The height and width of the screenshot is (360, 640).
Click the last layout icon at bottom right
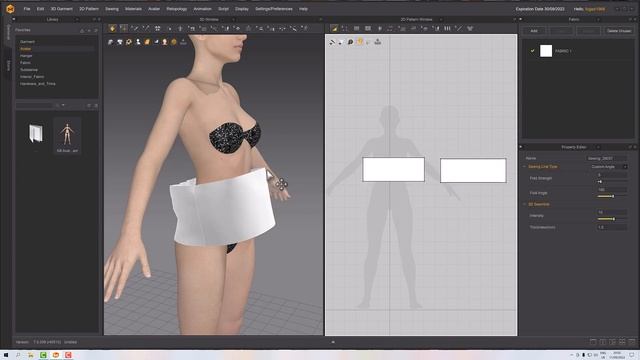pyautogui.click(x=632, y=342)
